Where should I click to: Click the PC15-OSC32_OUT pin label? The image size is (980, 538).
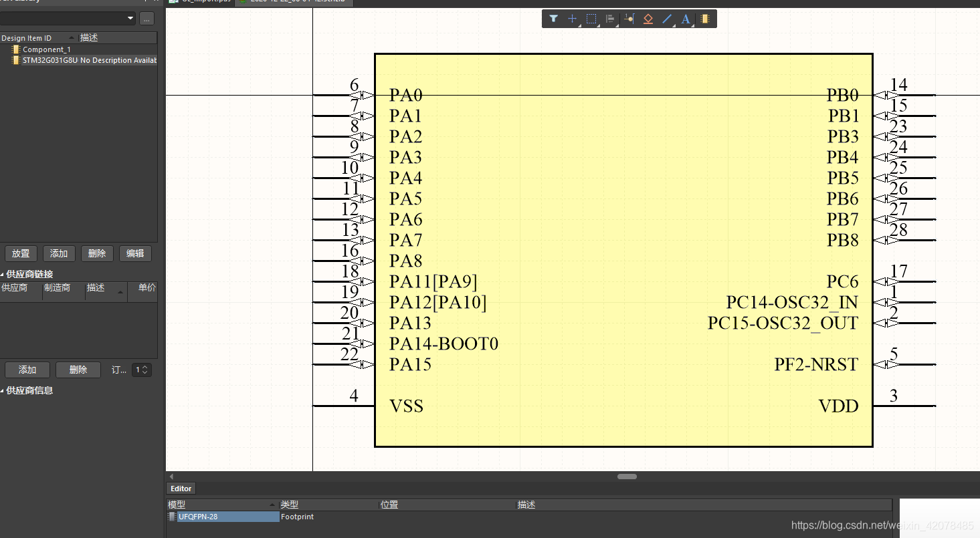coord(783,323)
